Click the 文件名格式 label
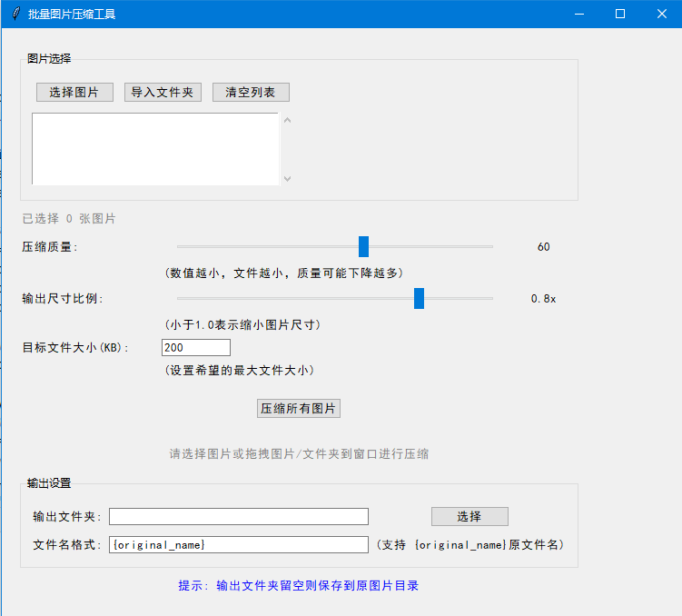This screenshot has height=616, width=682. [x=67, y=545]
